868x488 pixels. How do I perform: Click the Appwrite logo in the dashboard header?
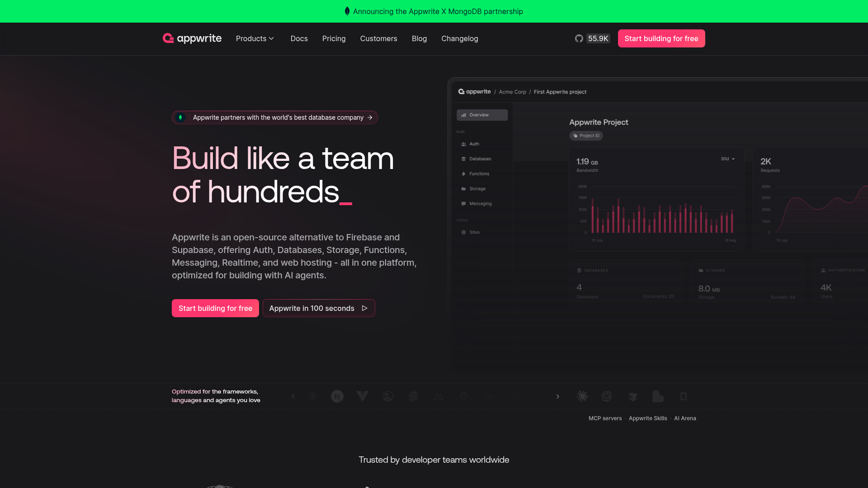(474, 92)
